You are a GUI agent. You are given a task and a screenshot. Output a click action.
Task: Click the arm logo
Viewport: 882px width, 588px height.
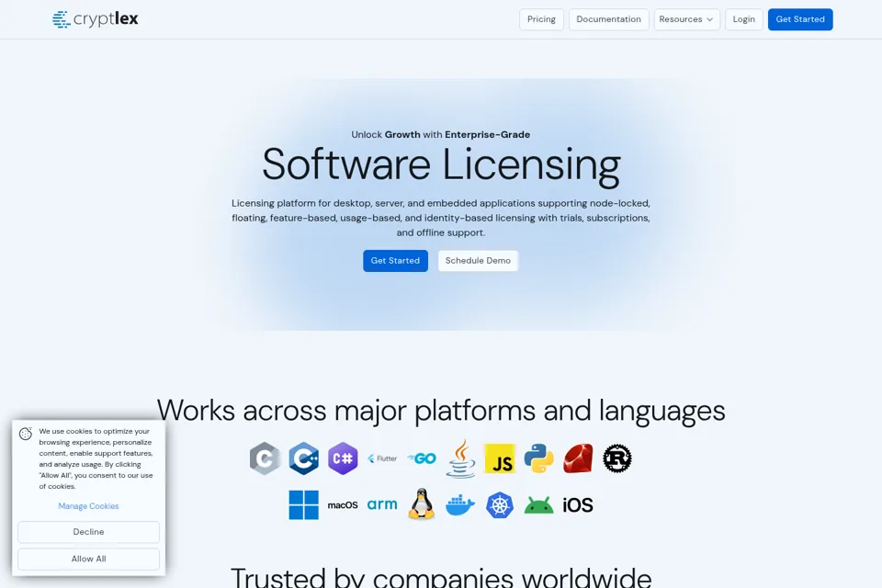(382, 504)
